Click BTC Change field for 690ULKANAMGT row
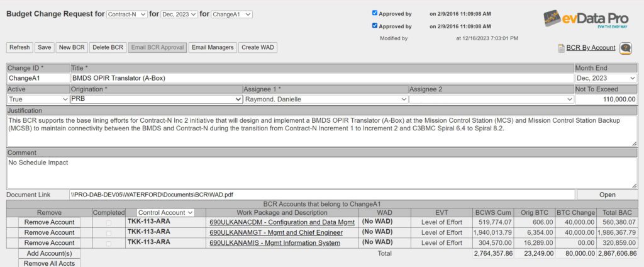This screenshot has height=267, width=644. pos(575,232)
